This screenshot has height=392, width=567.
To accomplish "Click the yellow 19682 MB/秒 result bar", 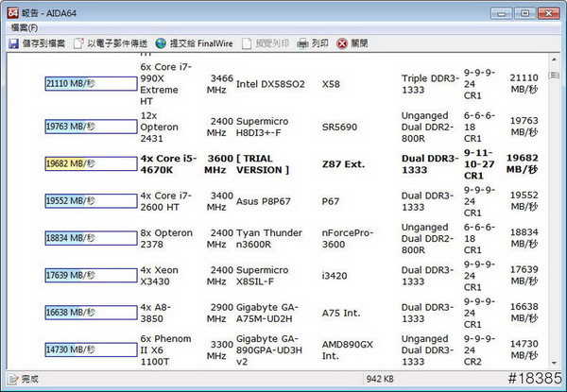I will pos(91,163).
